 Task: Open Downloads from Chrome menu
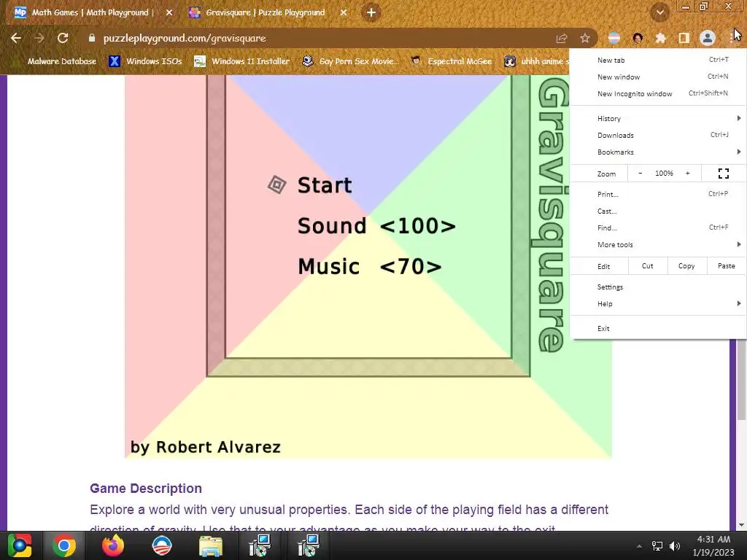pyautogui.click(x=658, y=135)
